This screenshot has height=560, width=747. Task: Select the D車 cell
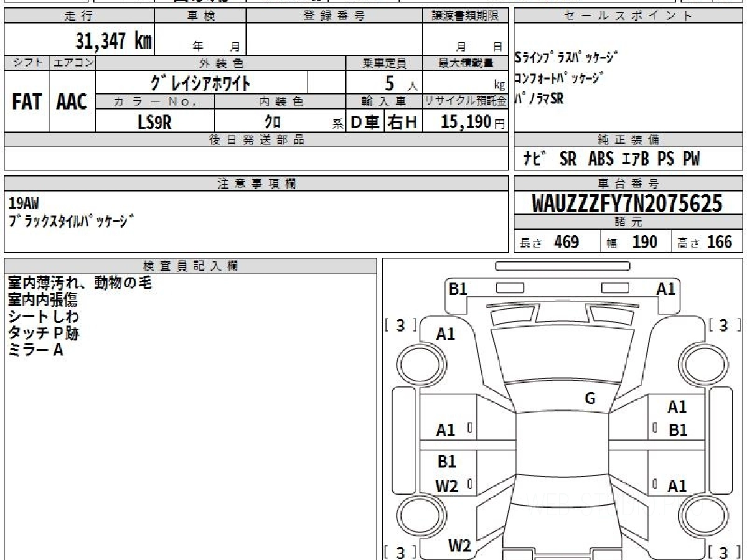click(x=365, y=122)
